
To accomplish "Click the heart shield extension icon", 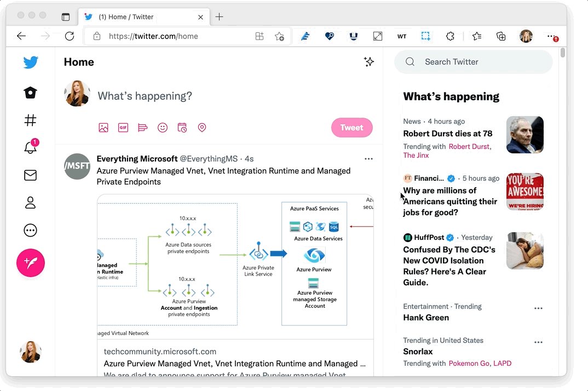I will click(329, 36).
